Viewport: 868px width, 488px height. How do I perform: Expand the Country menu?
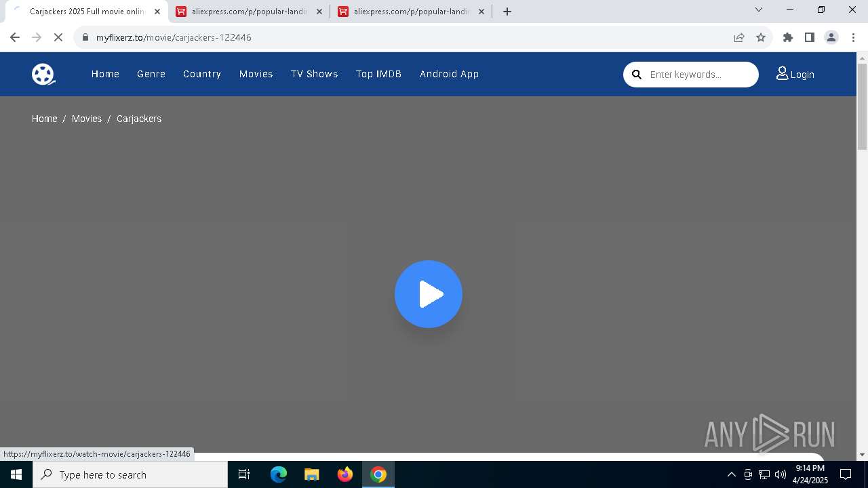click(202, 74)
